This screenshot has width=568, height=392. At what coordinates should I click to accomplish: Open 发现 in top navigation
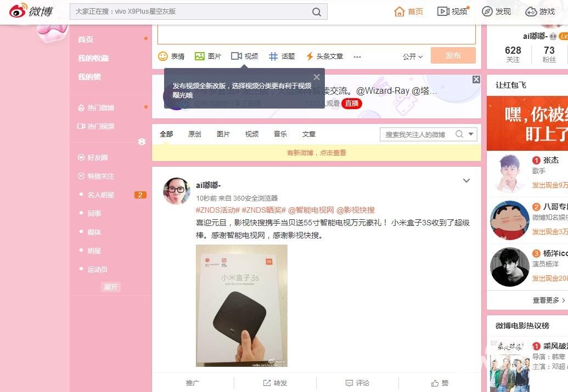496,12
